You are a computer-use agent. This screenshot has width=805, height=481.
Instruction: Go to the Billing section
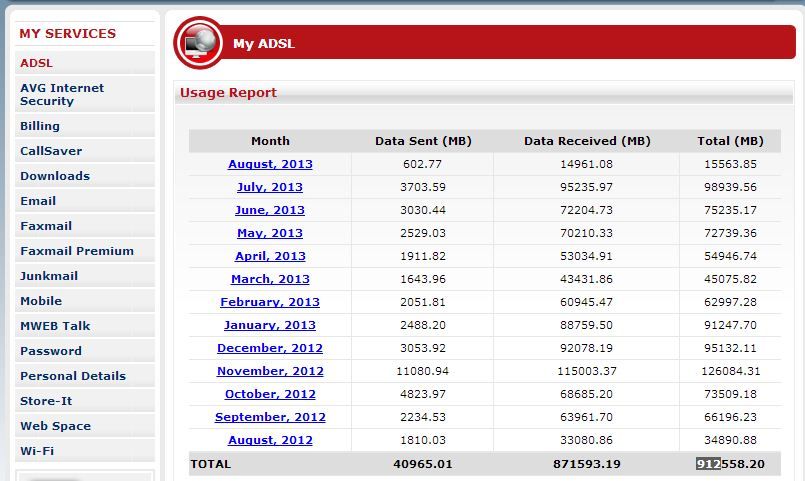[40, 126]
